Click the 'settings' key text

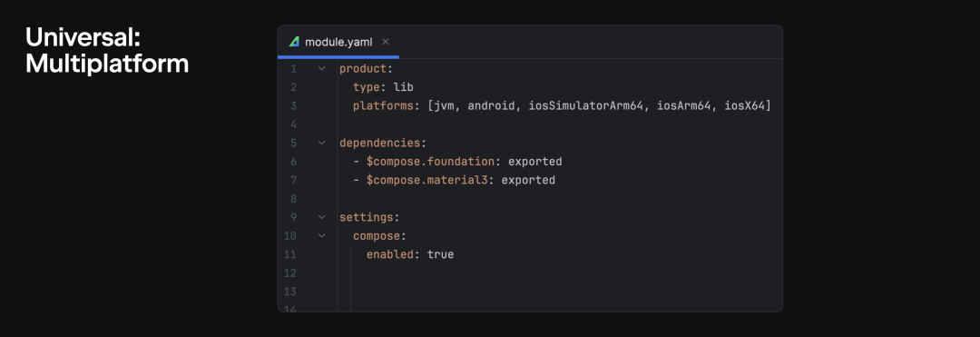pos(367,218)
